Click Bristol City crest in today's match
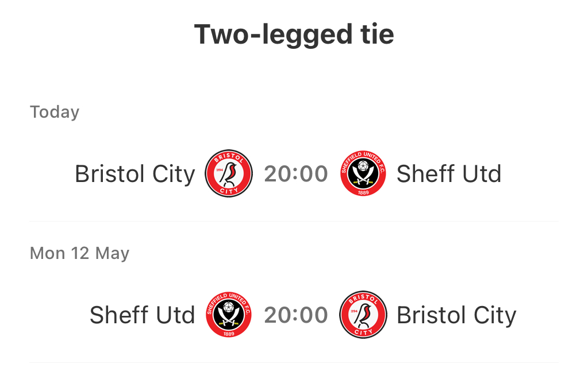The image size is (588, 387). click(229, 173)
